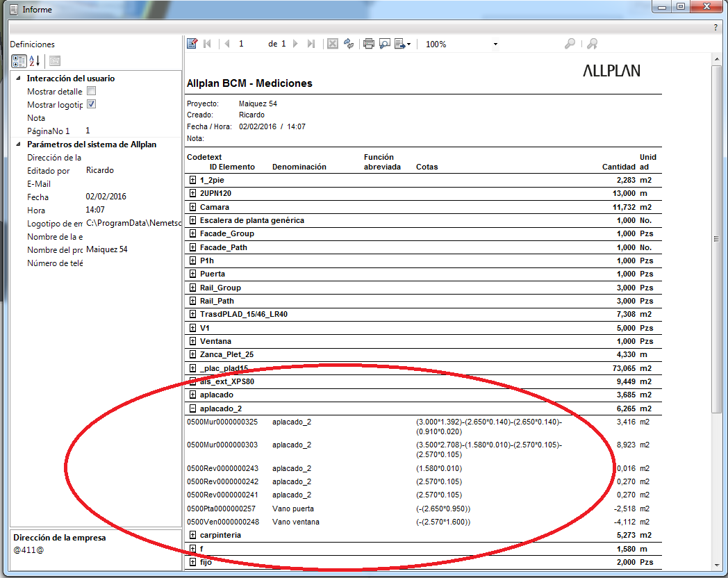Click the find next magnifier icon
Screen dimensions: 728x578
click(592, 44)
